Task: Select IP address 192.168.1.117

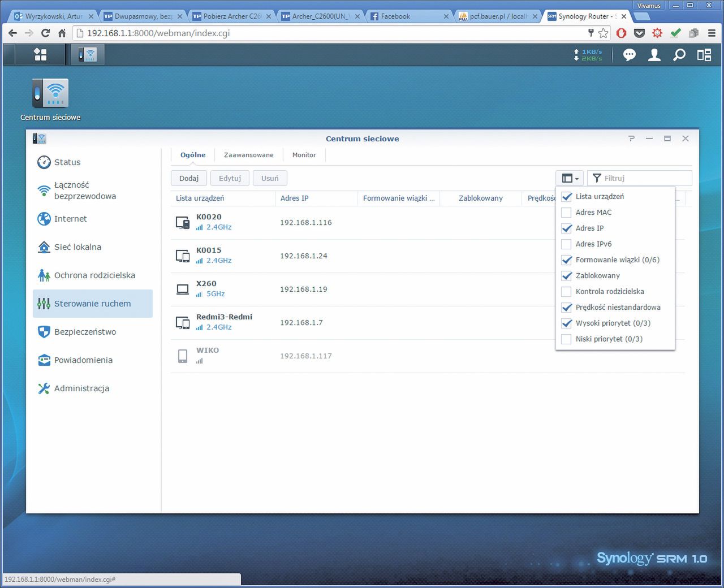Action: pyautogui.click(x=306, y=356)
